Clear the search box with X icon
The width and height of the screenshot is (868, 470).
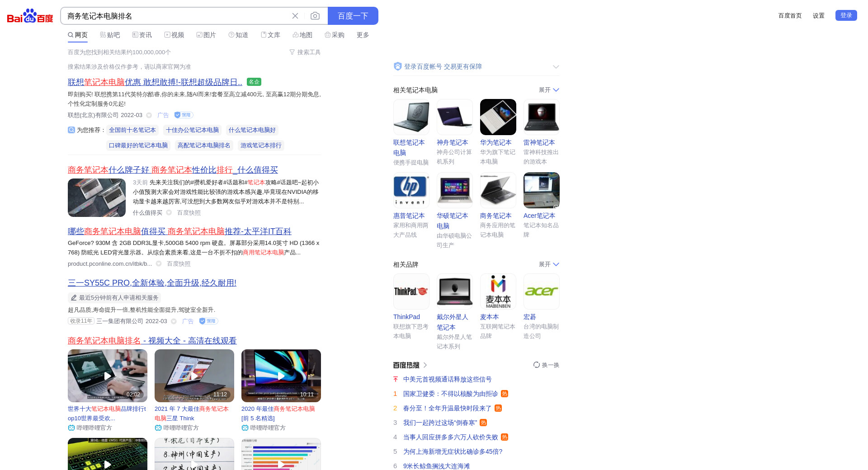coord(295,16)
